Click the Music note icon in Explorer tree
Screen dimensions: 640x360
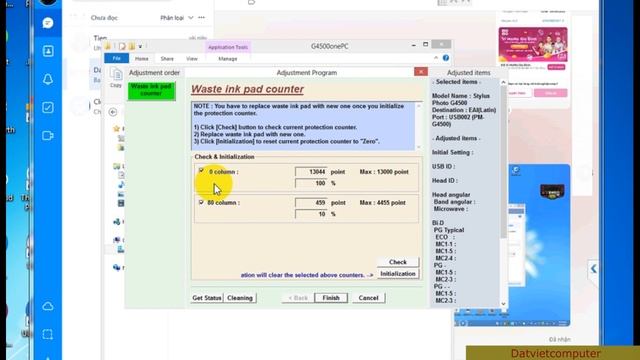pos(121,185)
